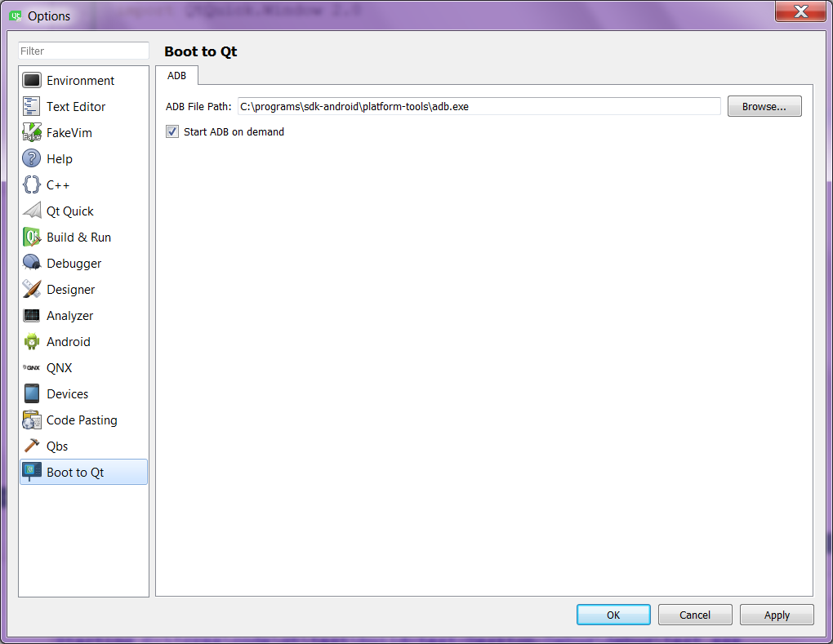Select the FakeVim label
Image resolution: width=833 pixels, height=644 pixels.
coord(69,133)
